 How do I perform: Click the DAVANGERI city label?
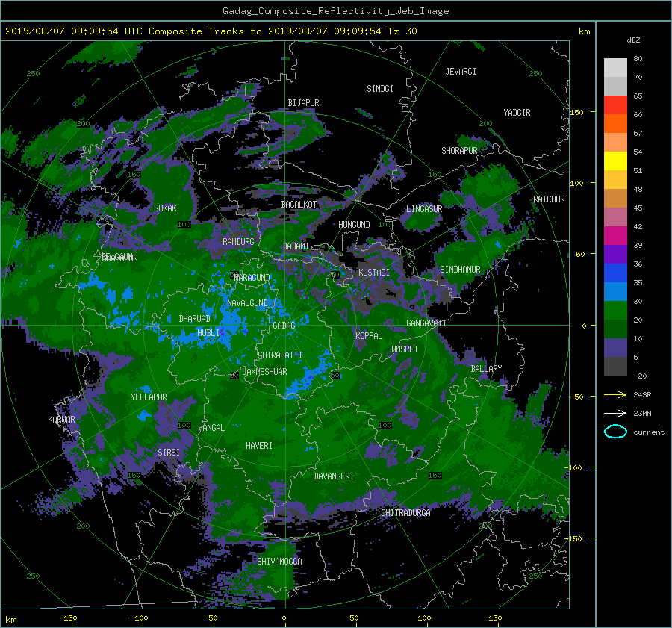(x=334, y=476)
